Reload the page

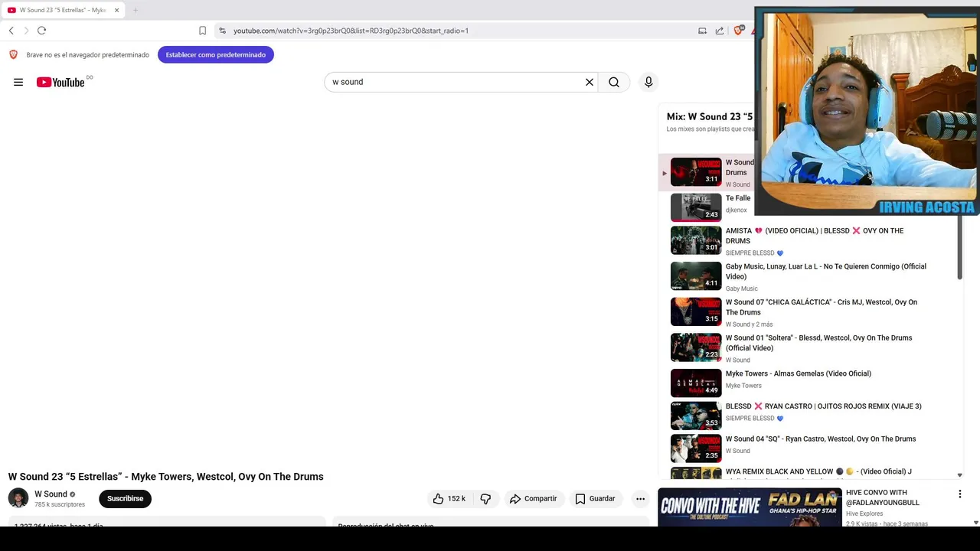point(41,31)
